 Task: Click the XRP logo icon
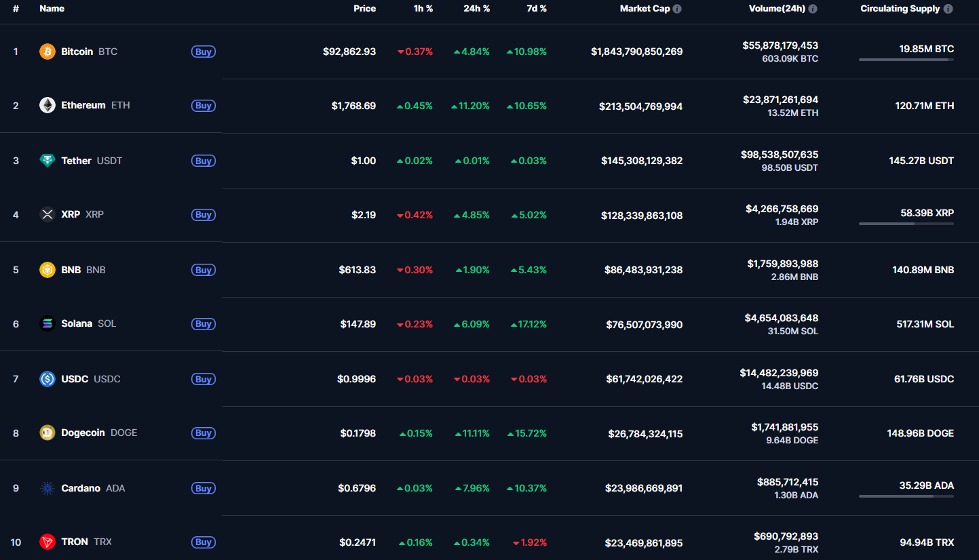[x=47, y=214]
